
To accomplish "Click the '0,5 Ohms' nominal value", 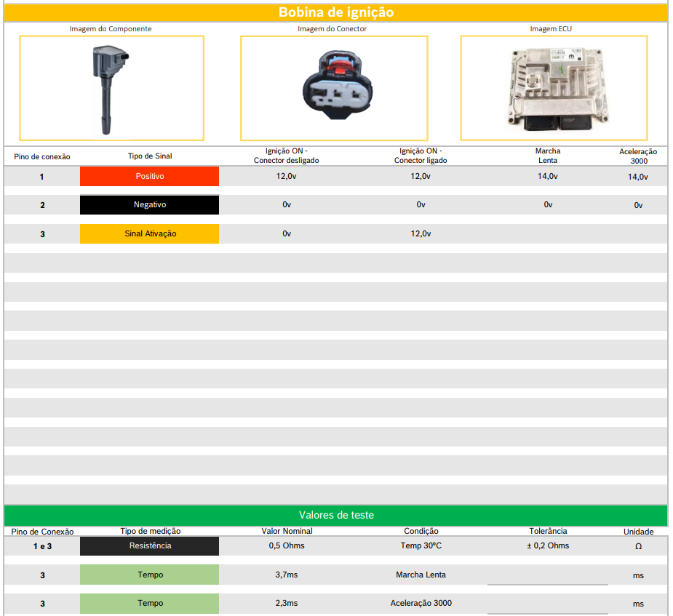I will pyautogui.click(x=287, y=545).
